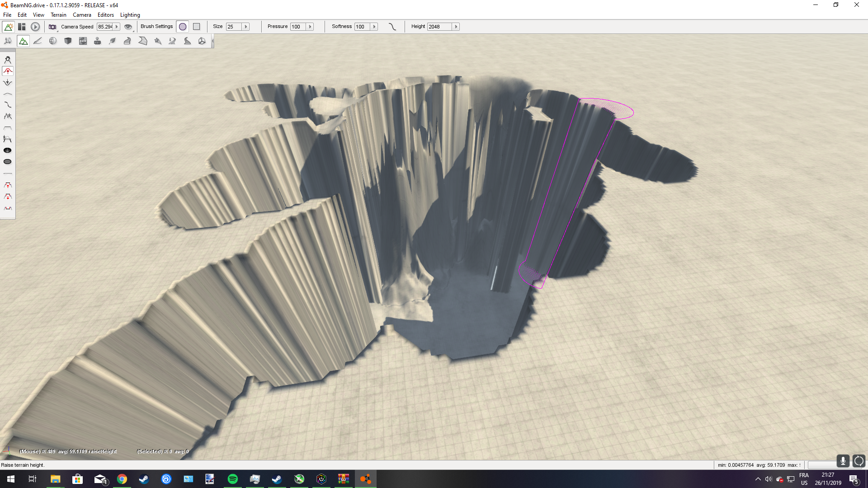Open the Forest Editor leaf icon
Screen dimensions: 868x488
coord(113,41)
